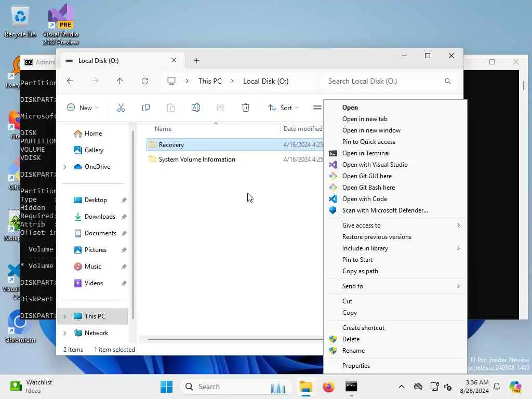Click the search magnifier icon in Explorer
Image resolution: width=532 pixels, height=399 pixels.
pyautogui.click(x=448, y=81)
